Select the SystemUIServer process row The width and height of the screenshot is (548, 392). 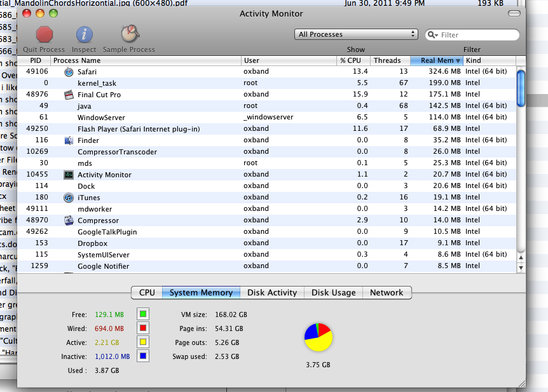pos(266,255)
